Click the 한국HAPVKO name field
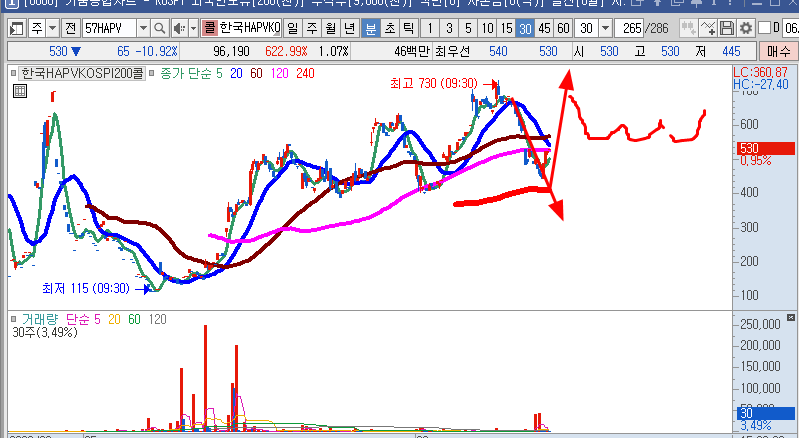Viewport: 799px width, 438px height. click(250, 28)
